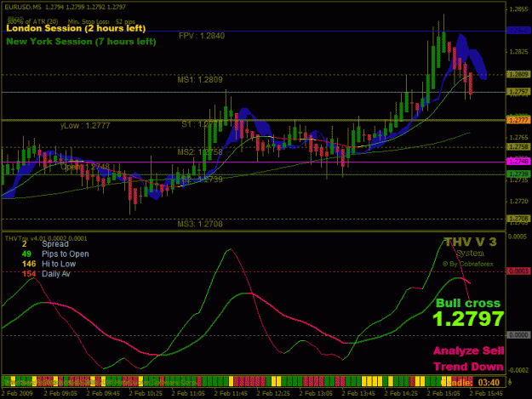This screenshot has width=532, height=399.
Task: Click the Hi to Low readout row
Action: (x=49, y=264)
